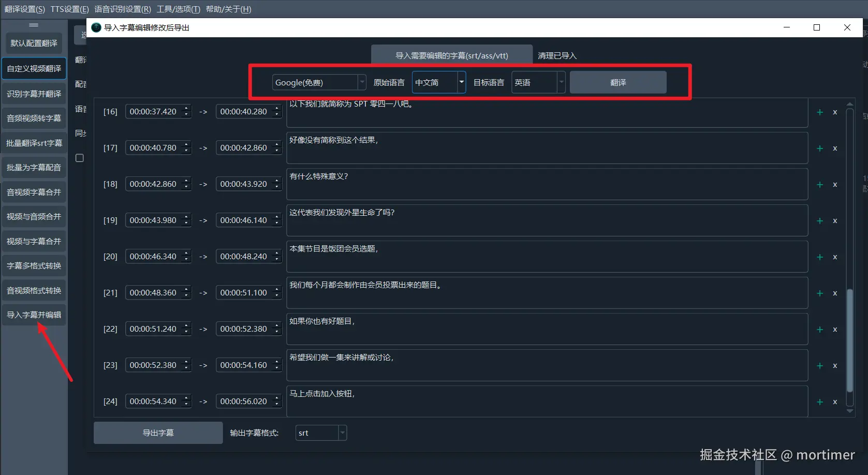Delete subtitle row 18 with x
The height and width of the screenshot is (475, 868).
point(834,185)
